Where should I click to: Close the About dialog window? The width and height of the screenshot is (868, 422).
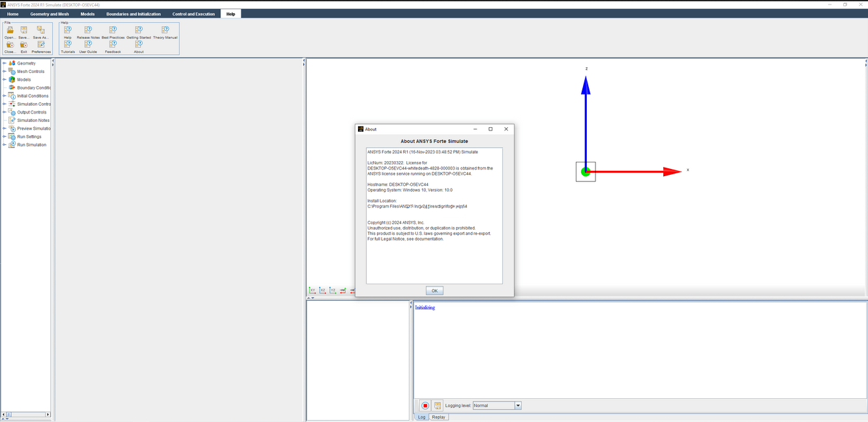pyautogui.click(x=506, y=129)
